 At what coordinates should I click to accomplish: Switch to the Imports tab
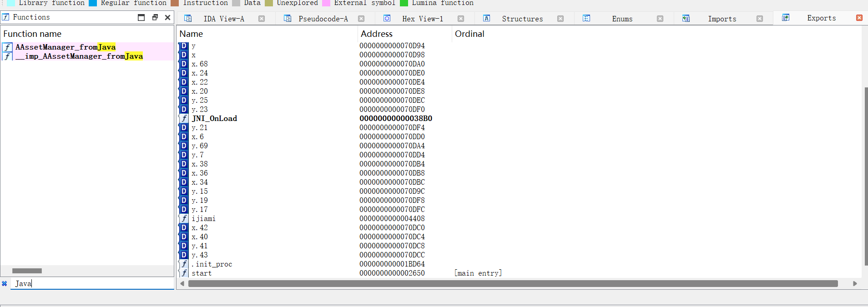pos(722,19)
